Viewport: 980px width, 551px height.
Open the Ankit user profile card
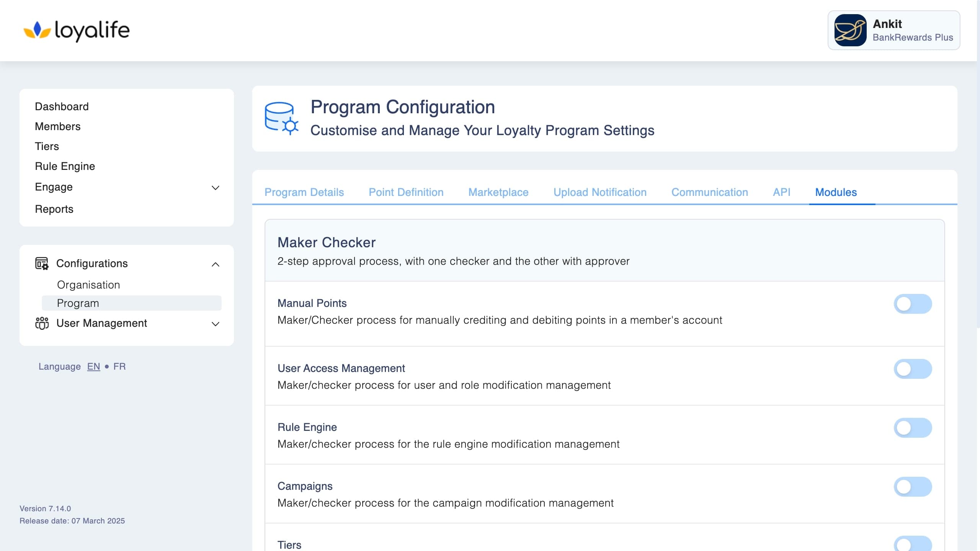(x=894, y=30)
